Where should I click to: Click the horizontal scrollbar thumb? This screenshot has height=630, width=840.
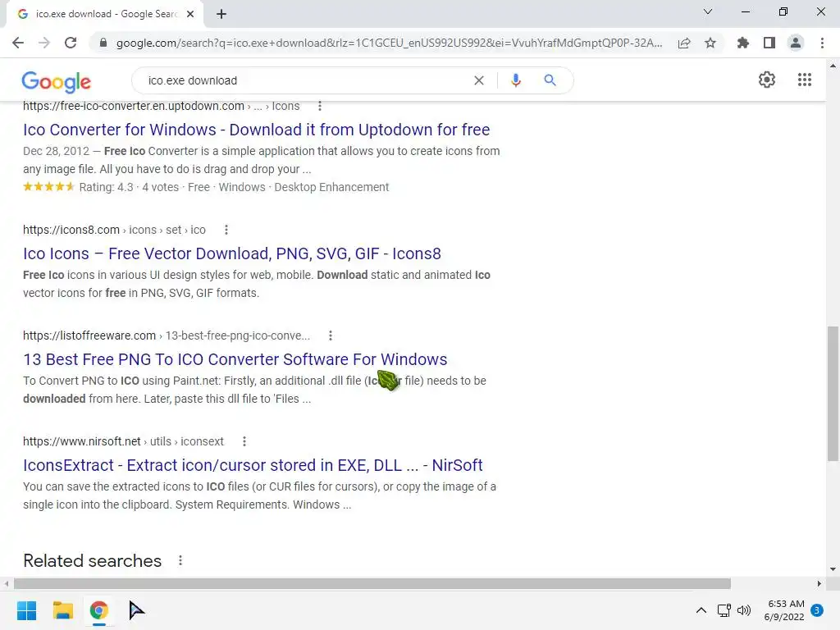pos(372,583)
